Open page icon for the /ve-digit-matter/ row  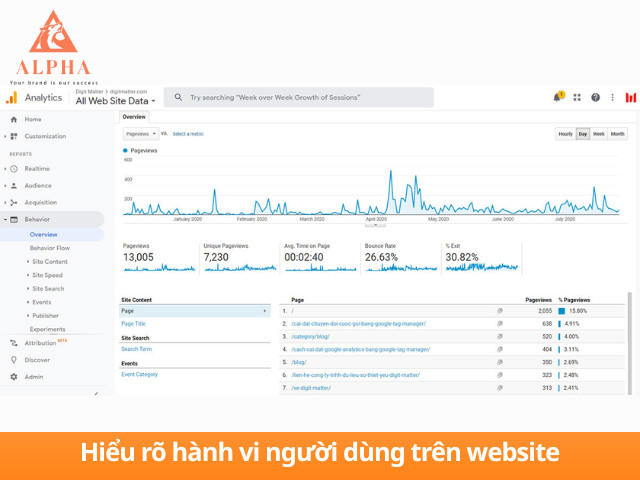pos(500,388)
